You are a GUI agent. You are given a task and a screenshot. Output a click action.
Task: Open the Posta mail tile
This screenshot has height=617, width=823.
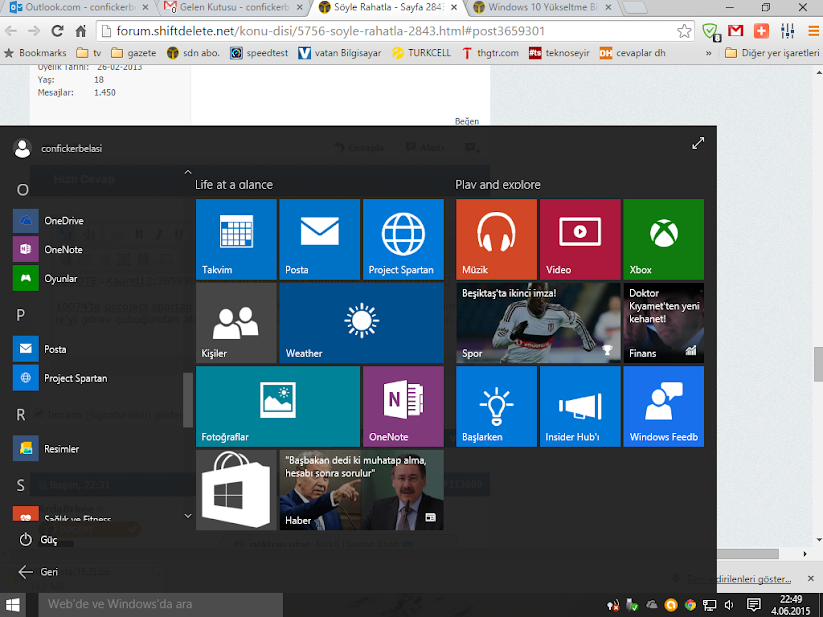pyautogui.click(x=320, y=239)
